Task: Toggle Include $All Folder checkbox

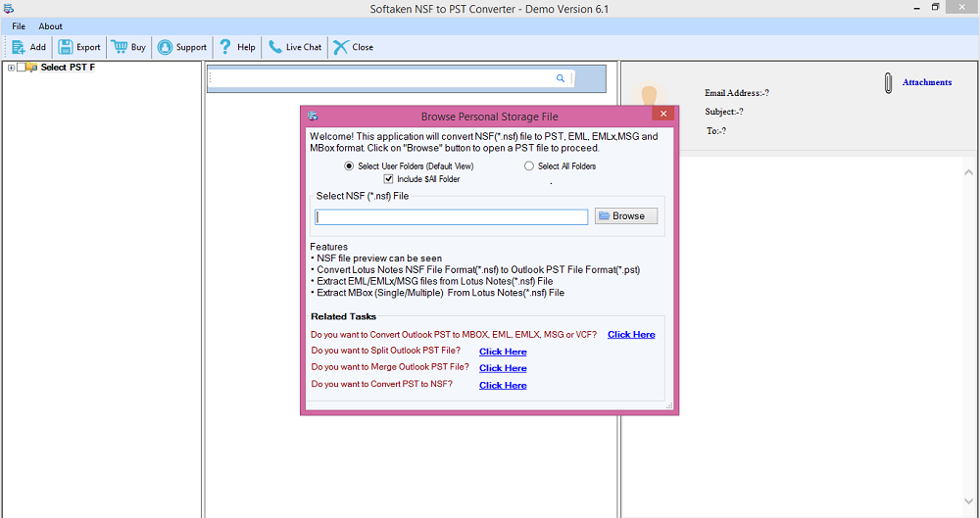Action: coord(389,179)
